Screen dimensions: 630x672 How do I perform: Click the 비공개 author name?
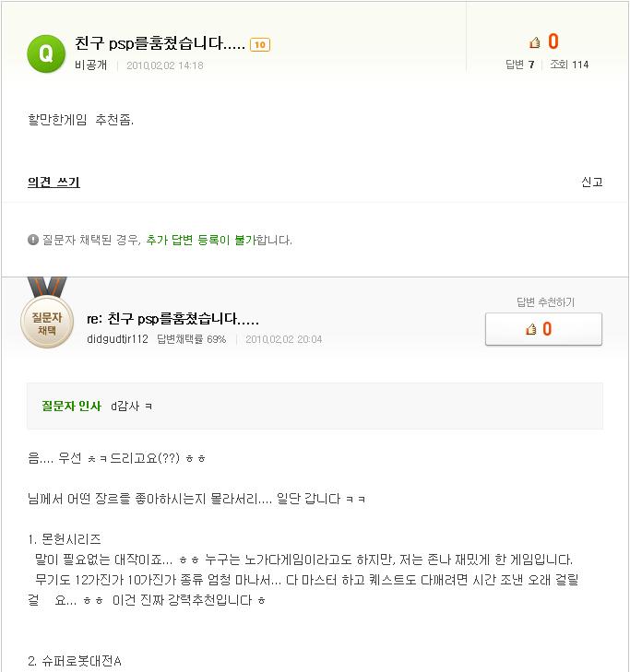91,65
